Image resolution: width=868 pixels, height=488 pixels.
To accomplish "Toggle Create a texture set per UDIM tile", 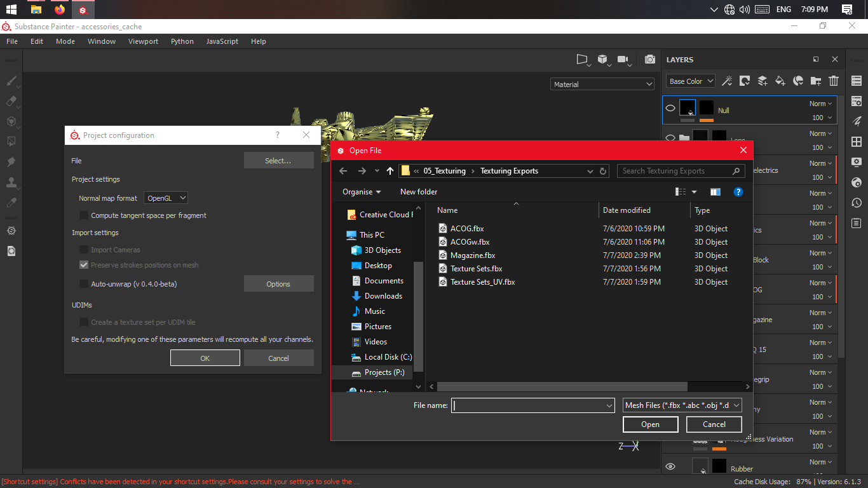I will pyautogui.click(x=84, y=322).
